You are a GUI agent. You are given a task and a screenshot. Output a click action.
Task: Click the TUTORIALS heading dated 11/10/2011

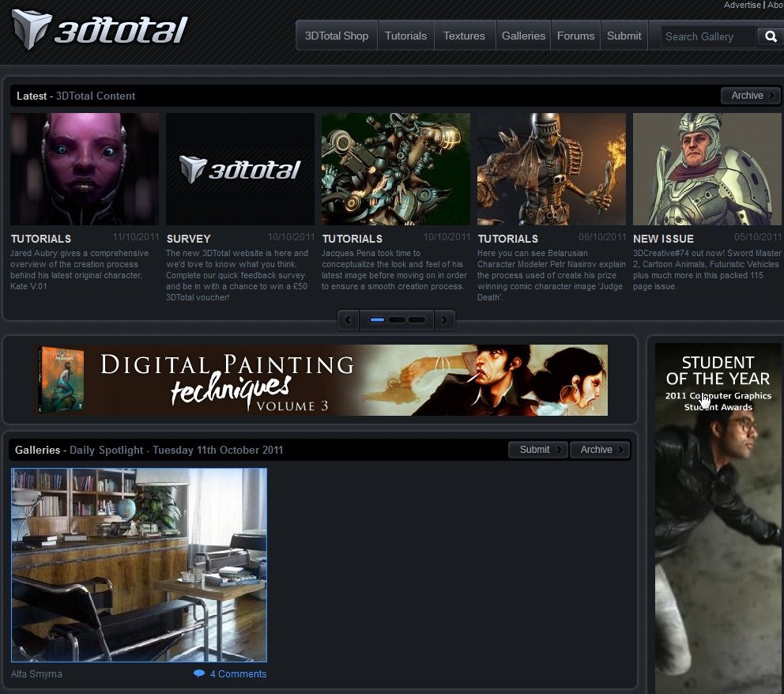point(41,239)
